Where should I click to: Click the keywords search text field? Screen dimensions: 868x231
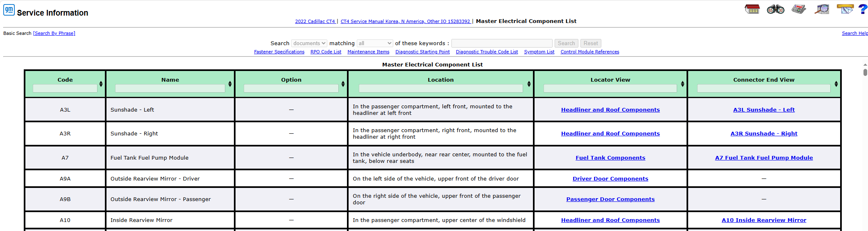501,43
